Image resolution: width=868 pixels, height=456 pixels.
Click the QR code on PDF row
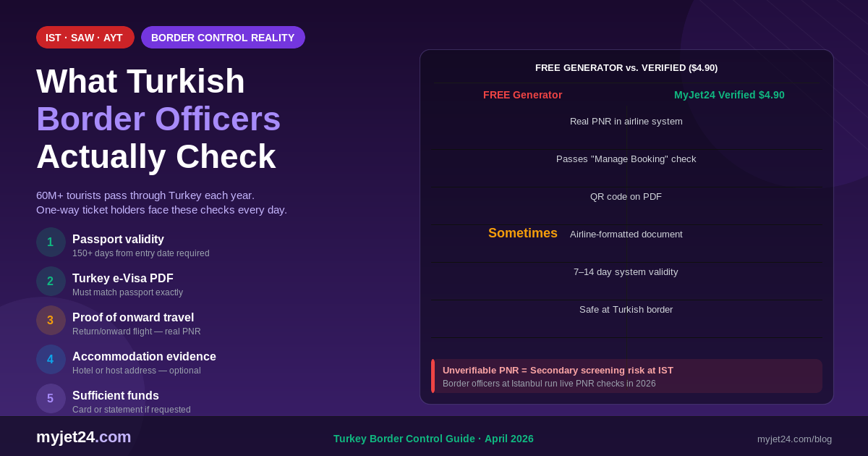626,197
